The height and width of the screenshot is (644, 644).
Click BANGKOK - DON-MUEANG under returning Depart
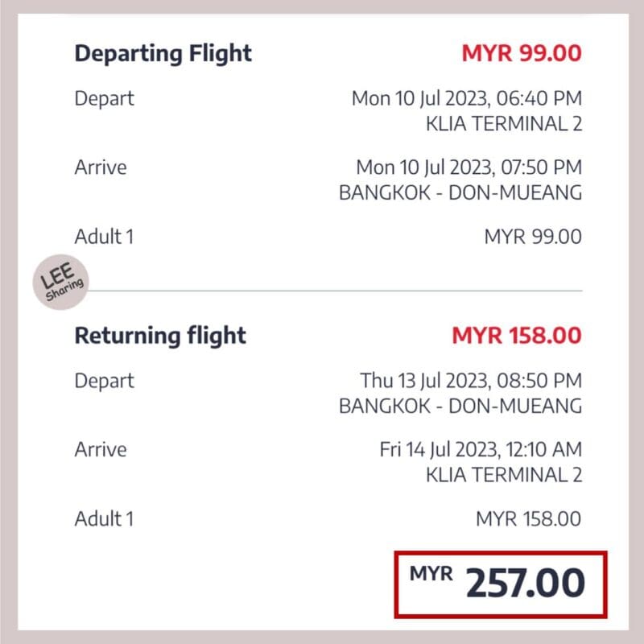(460, 406)
